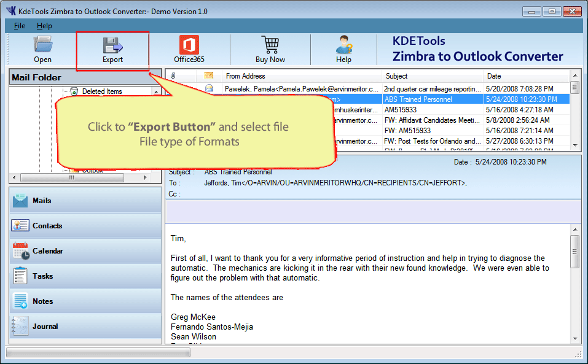Open a Zimbra file with Open icon
588x364 pixels.
(x=43, y=44)
